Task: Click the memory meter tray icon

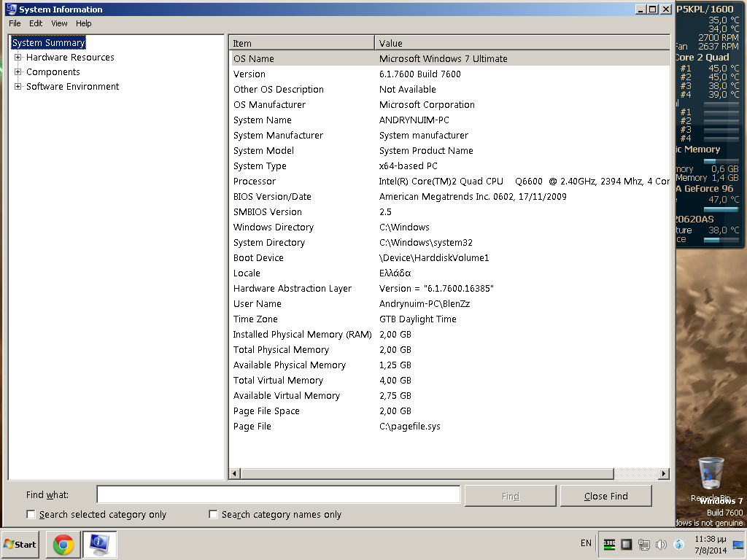Action: pyautogui.click(x=609, y=544)
